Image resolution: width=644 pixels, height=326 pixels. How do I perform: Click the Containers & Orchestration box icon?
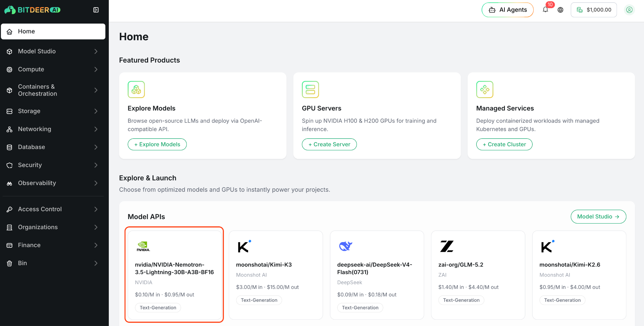coord(10,90)
